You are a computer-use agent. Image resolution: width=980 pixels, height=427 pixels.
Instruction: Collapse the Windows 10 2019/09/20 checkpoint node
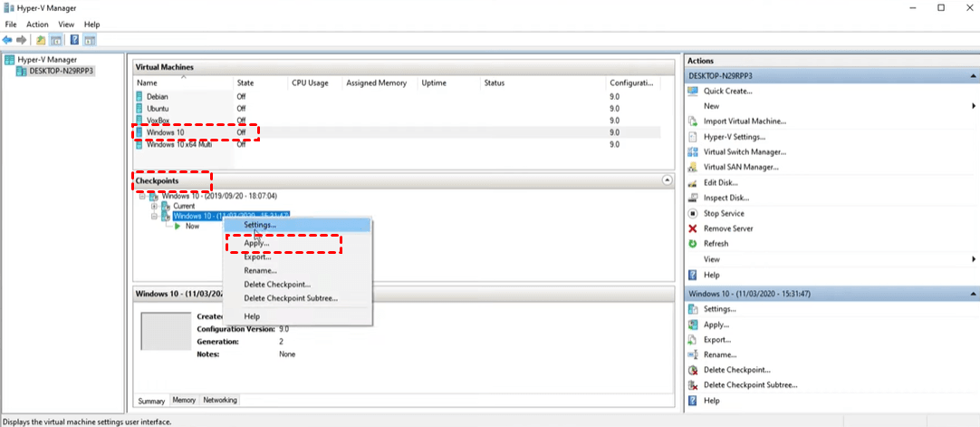click(x=142, y=196)
